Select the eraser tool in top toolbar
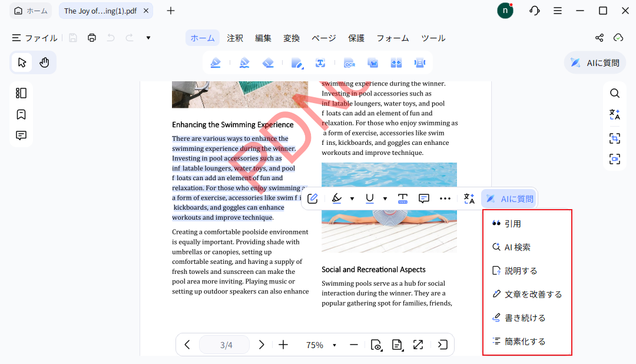 (268, 63)
